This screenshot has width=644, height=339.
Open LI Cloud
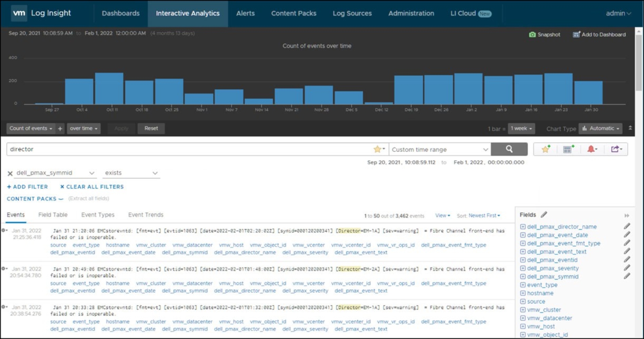click(471, 13)
